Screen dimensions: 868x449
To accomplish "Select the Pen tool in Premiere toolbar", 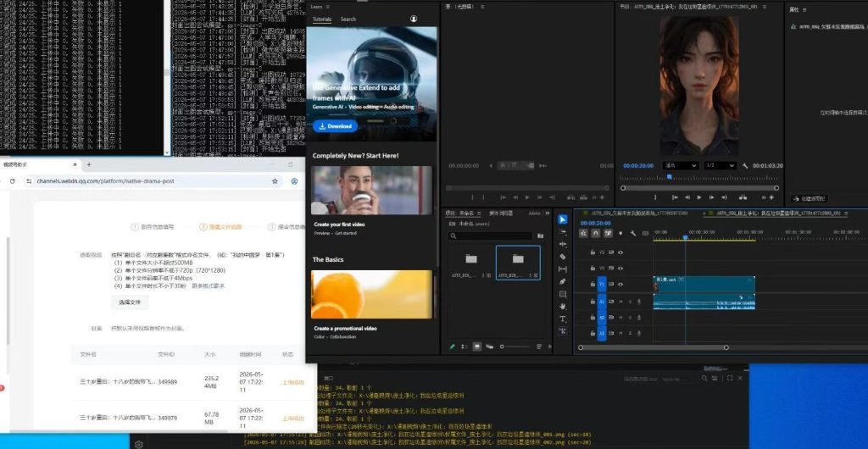I will pos(563,281).
